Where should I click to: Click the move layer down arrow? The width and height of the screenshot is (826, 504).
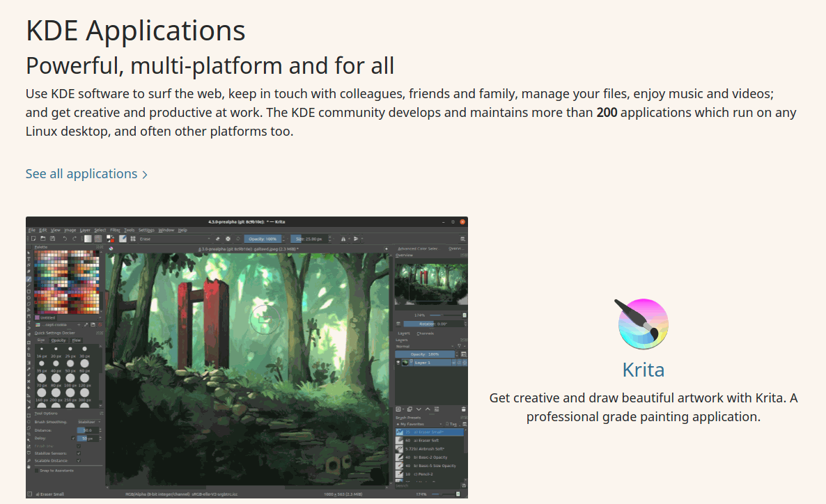tap(419, 409)
